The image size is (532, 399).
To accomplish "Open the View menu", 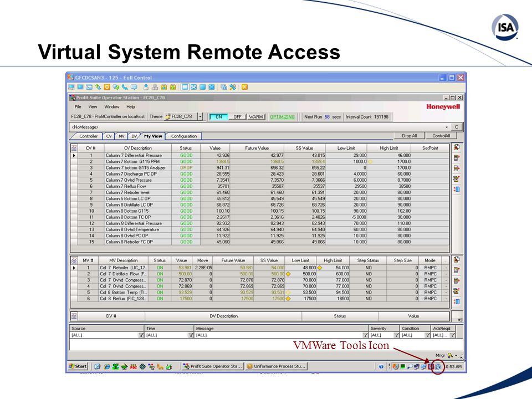I will 93,106.
